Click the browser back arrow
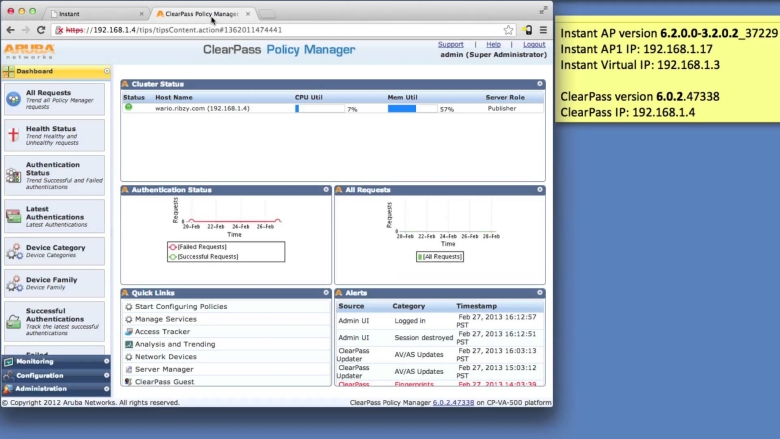780x439 pixels. [10, 30]
